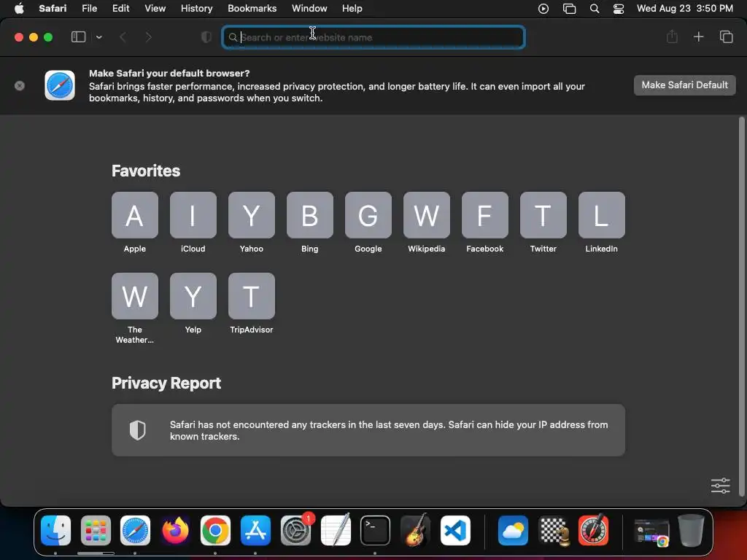This screenshot has width=747, height=560.
Task: Click Make Safari Default button
Action: [684, 85]
